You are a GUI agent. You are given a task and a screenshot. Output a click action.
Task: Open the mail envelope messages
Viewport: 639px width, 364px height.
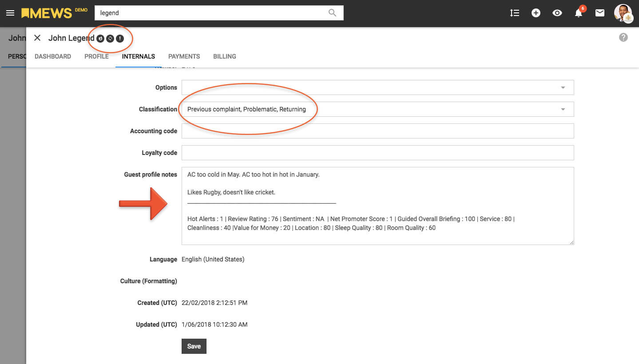click(600, 13)
